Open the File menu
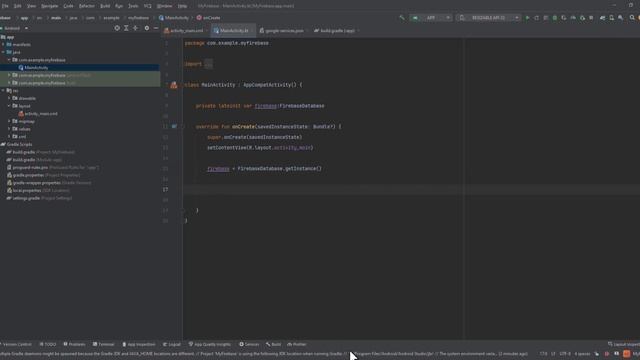640x360 pixels. [5, 6]
